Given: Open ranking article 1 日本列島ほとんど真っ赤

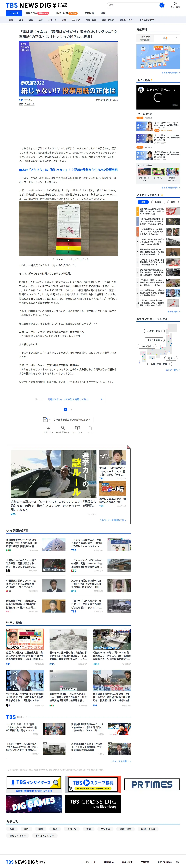Looking at the screenshot, I should click(158, 211).
